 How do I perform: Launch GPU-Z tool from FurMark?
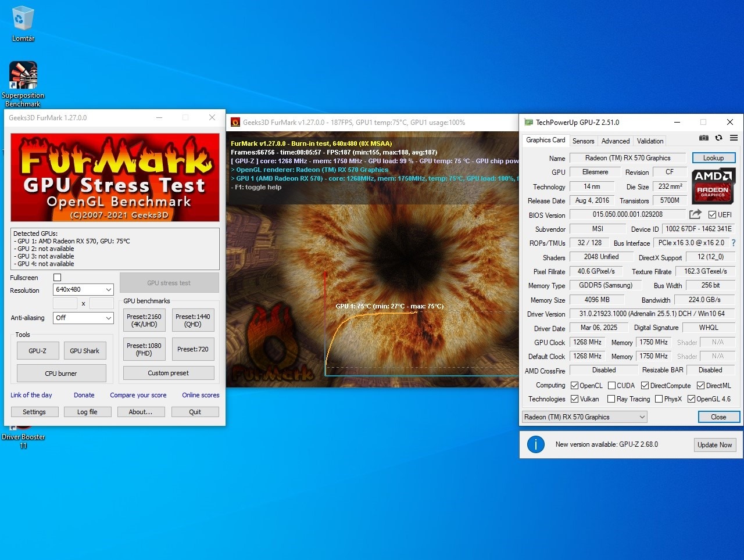38,351
